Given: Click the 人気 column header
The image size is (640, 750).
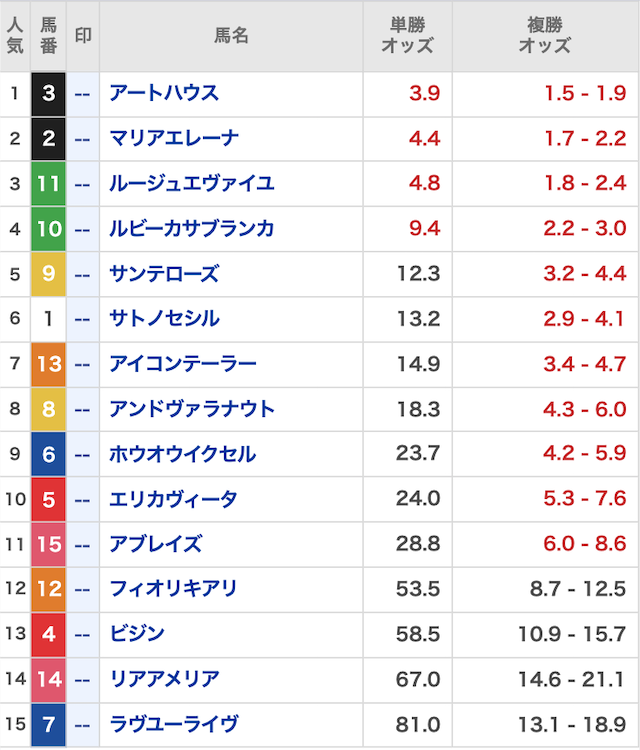Looking at the screenshot, I should (x=15, y=36).
